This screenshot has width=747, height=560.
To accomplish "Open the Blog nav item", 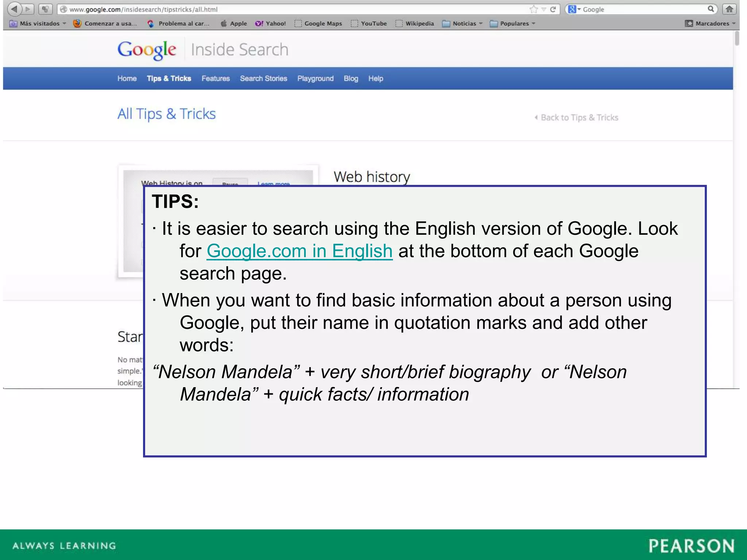I will coord(351,78).
